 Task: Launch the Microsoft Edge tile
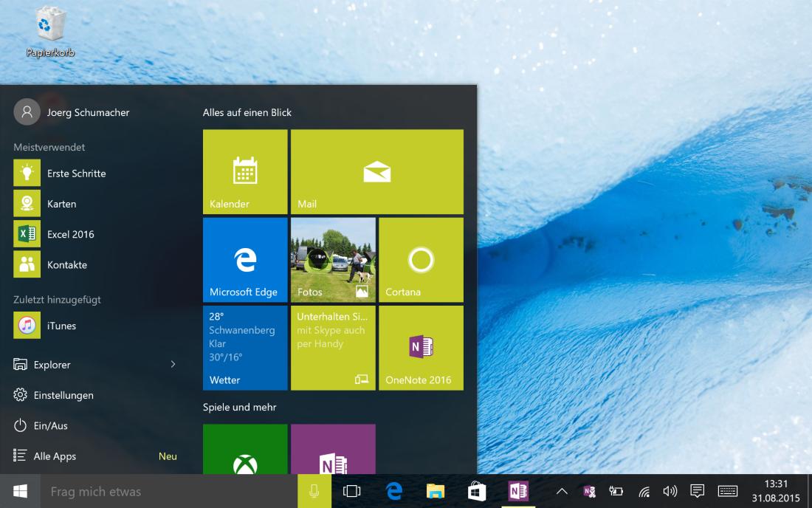click(x=245, y=260)
